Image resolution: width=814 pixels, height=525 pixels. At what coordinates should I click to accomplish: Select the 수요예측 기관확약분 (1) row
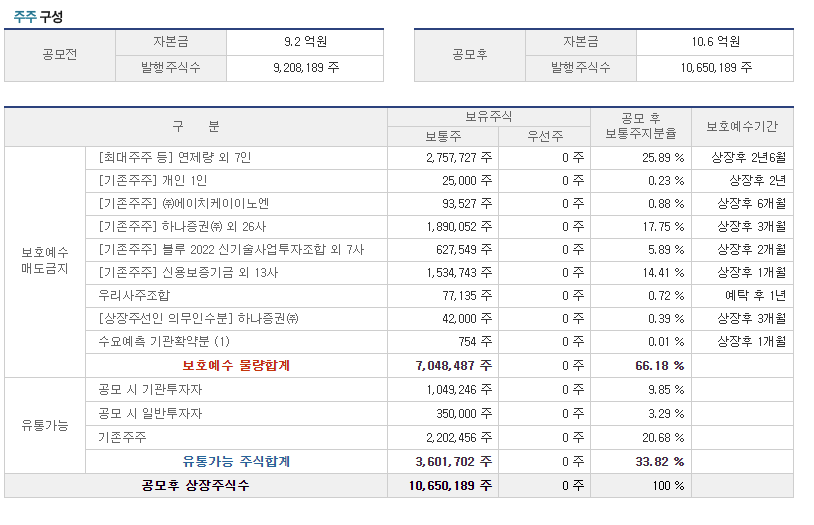click(x=236, y=342)
